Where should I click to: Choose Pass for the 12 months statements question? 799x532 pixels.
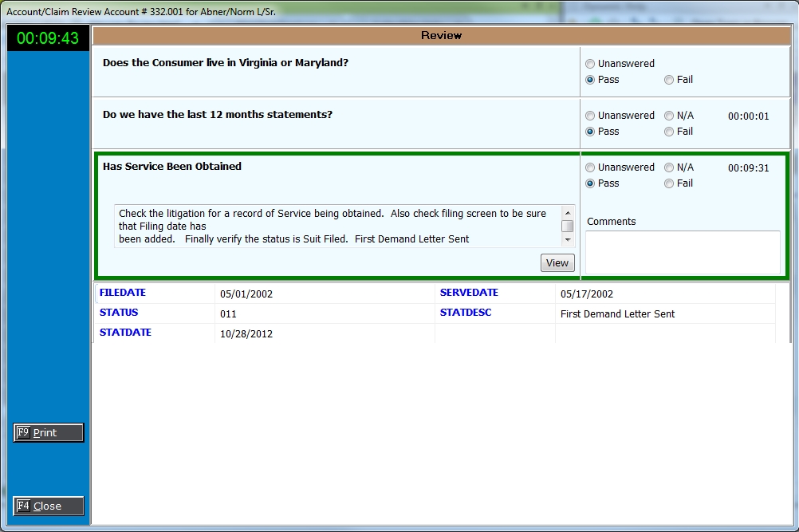[590, 132]
